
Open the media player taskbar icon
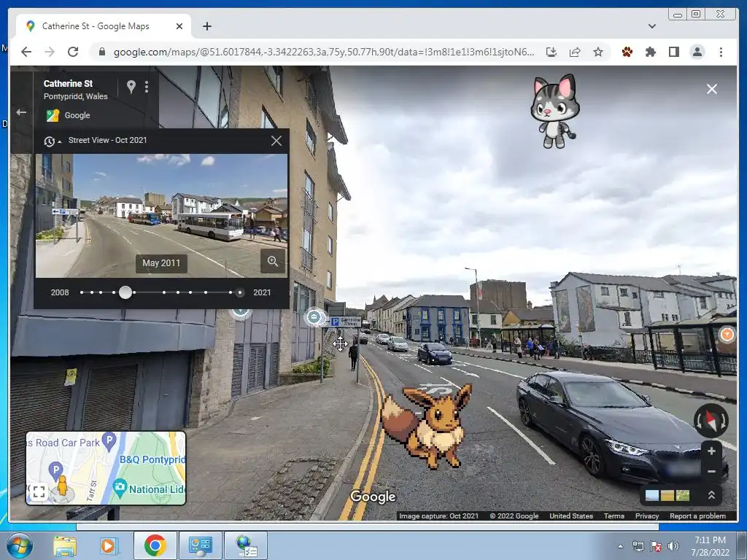(x=109, y=546)
